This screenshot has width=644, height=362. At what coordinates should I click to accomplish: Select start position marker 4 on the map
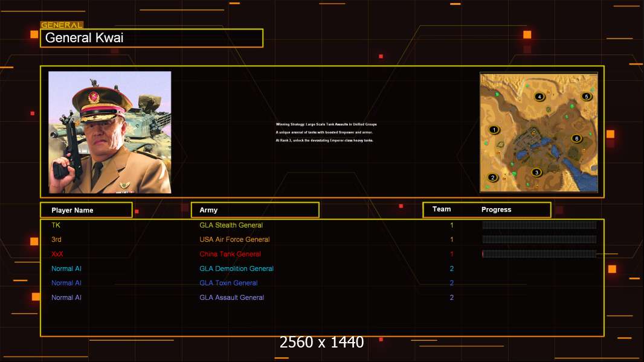click(x=539, y=97)
